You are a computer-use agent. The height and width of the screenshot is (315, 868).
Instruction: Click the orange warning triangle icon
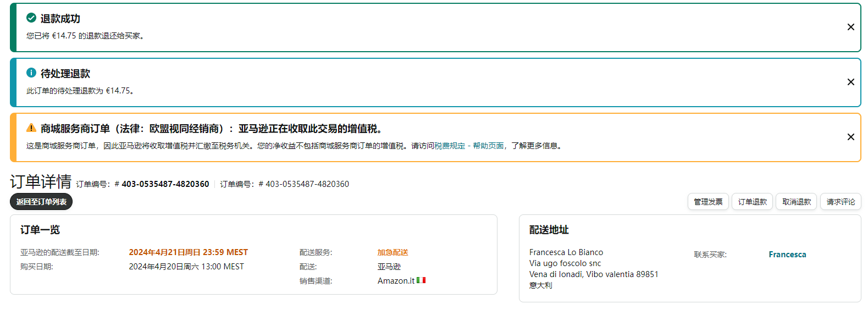[x=31, y=128]
